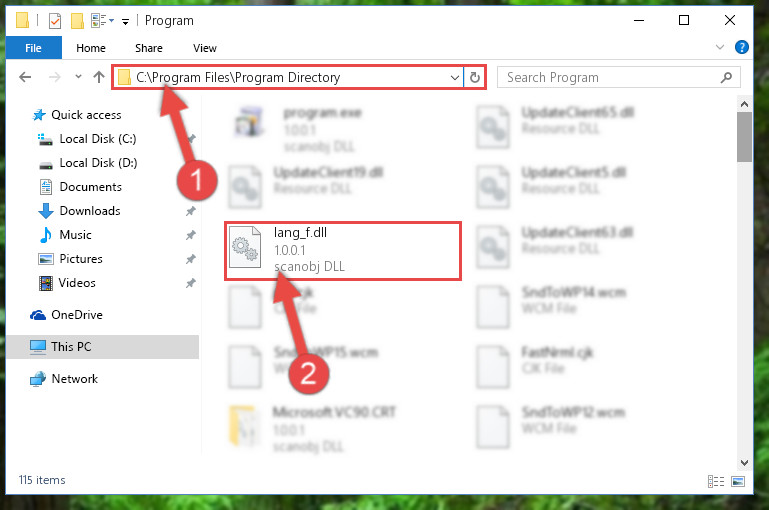Switch to details view in status bar
The width and height of the screenshot is (769, 510).
point(716,481)
